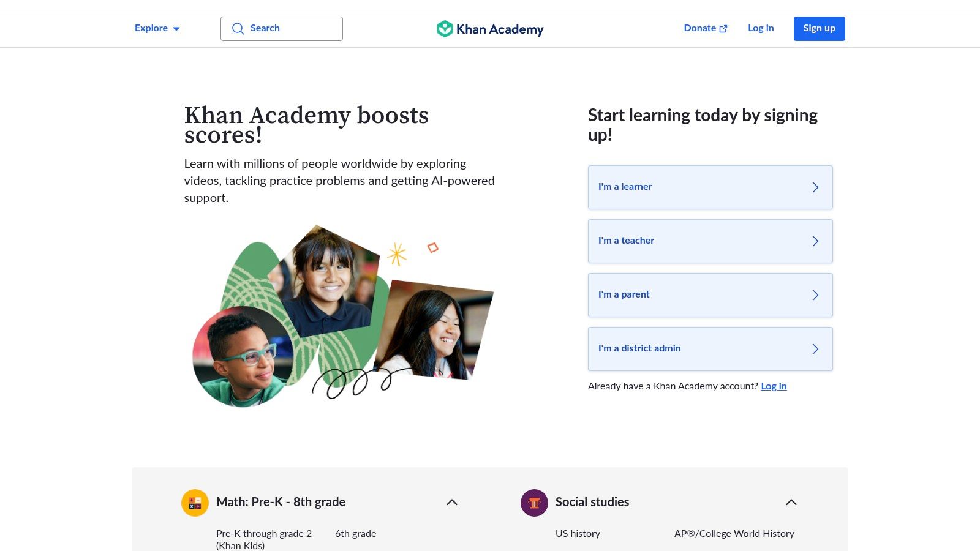Click the Khan Academy leaf logo
The width and height of the screenshot is (980, 551).
point(445,28)
